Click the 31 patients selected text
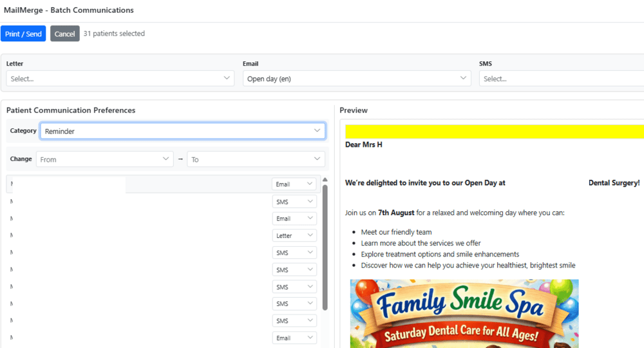 [114, 34]
